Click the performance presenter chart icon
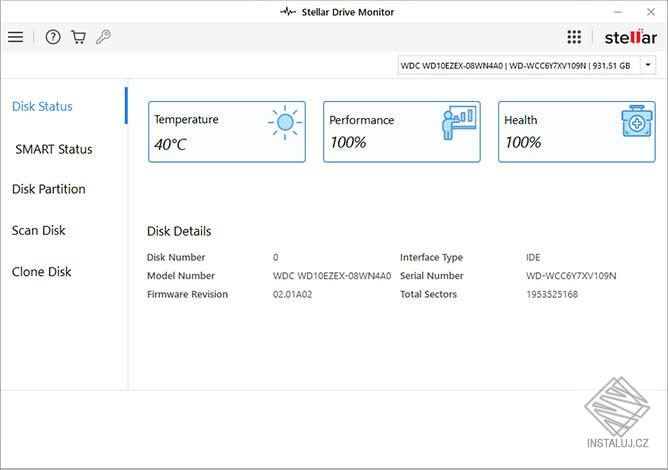 [459, 122]
